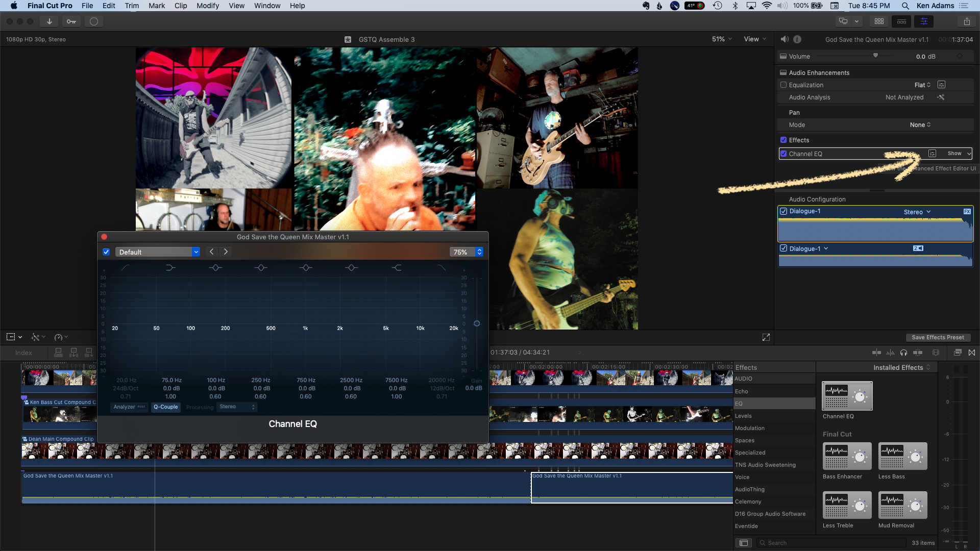Open the Modify menu

208,6
